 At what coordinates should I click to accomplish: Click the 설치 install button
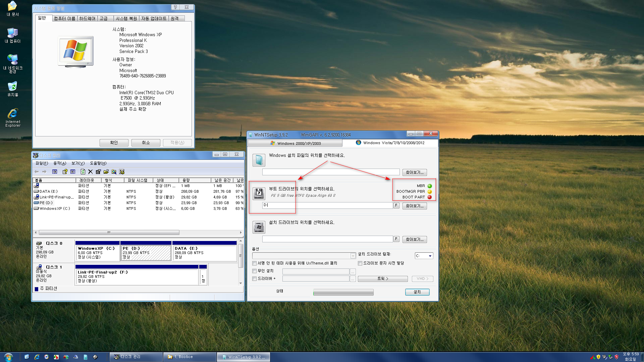(x=417, y=292)
